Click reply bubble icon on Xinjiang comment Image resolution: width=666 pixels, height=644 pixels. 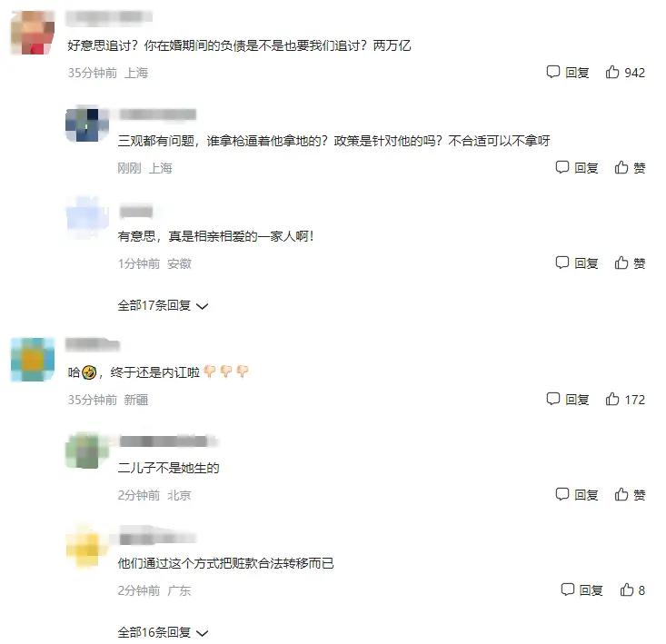(x=553, y=399)
